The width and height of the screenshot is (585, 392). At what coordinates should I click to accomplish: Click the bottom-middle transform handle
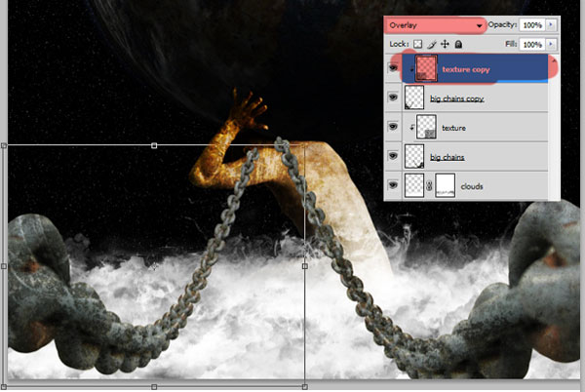click(x=154, y=387)
